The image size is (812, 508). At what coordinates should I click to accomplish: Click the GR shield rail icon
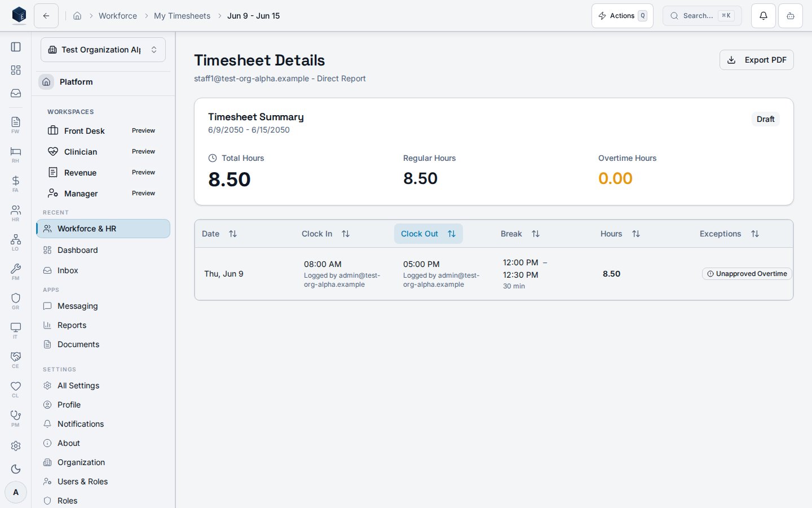(x=16, y=300)
